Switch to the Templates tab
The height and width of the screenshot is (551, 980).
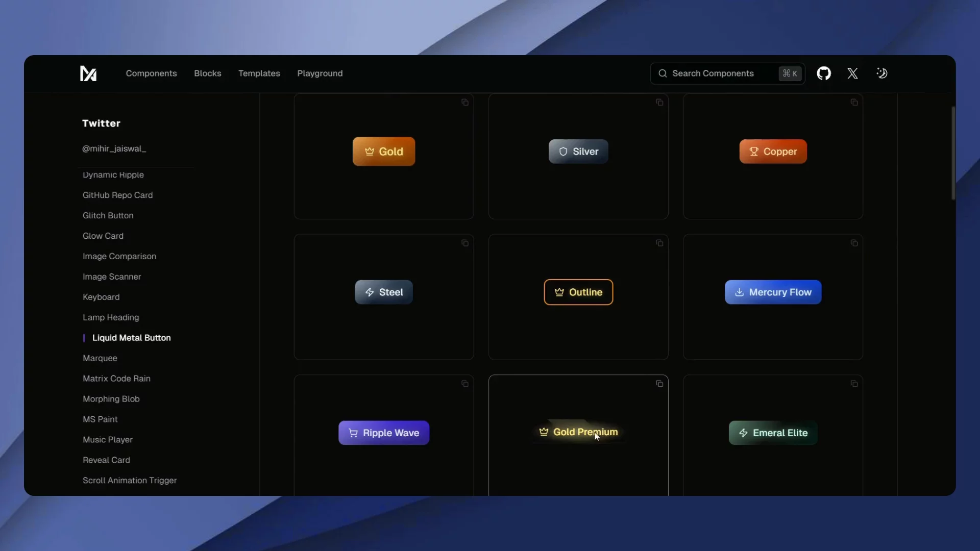[x=259, y=73]
